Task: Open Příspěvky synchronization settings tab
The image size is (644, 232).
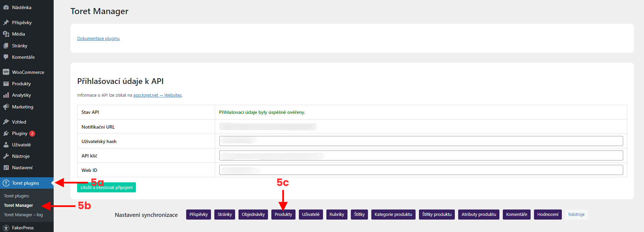Action: 199,215
